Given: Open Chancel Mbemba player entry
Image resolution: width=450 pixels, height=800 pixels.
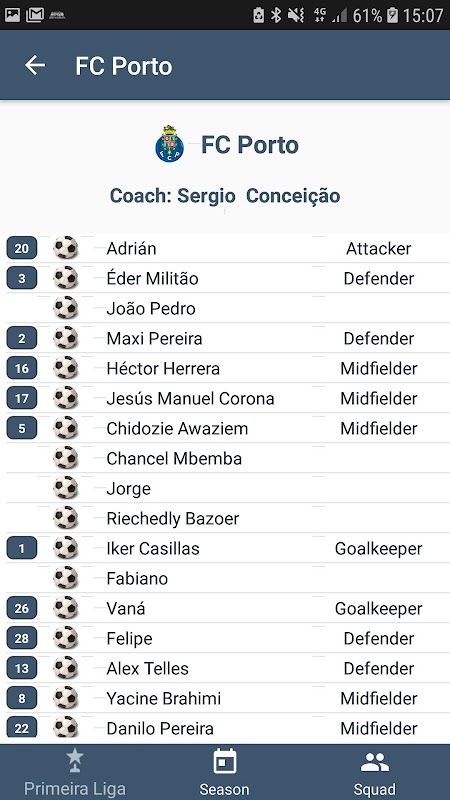Looking at the screenshot, I should [225, 458].
